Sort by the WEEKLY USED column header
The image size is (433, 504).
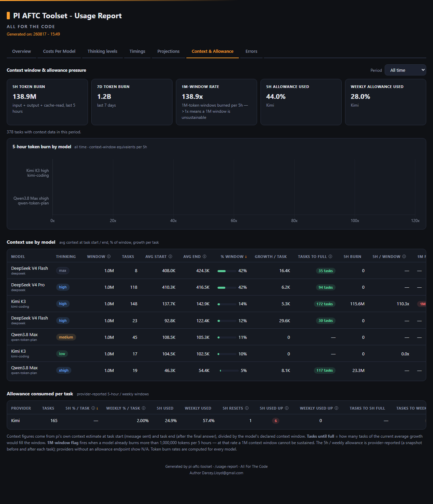[x=198, y=408]
